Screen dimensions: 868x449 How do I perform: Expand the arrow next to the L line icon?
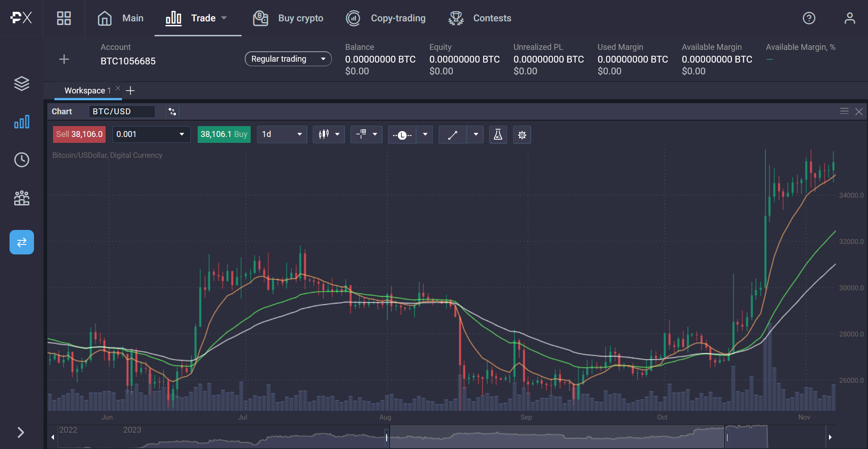click(425, 134)
